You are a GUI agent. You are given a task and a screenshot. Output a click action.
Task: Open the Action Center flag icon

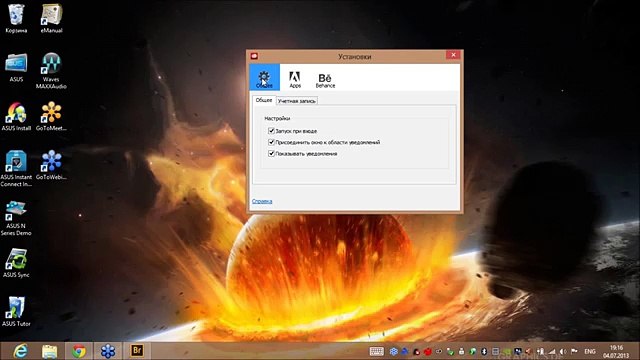tap(574, 351)
